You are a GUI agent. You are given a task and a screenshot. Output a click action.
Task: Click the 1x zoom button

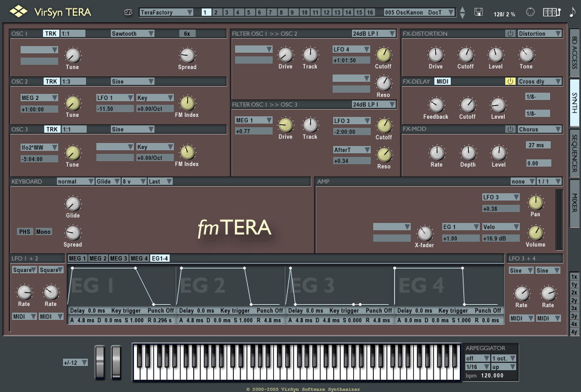point(574,276)
